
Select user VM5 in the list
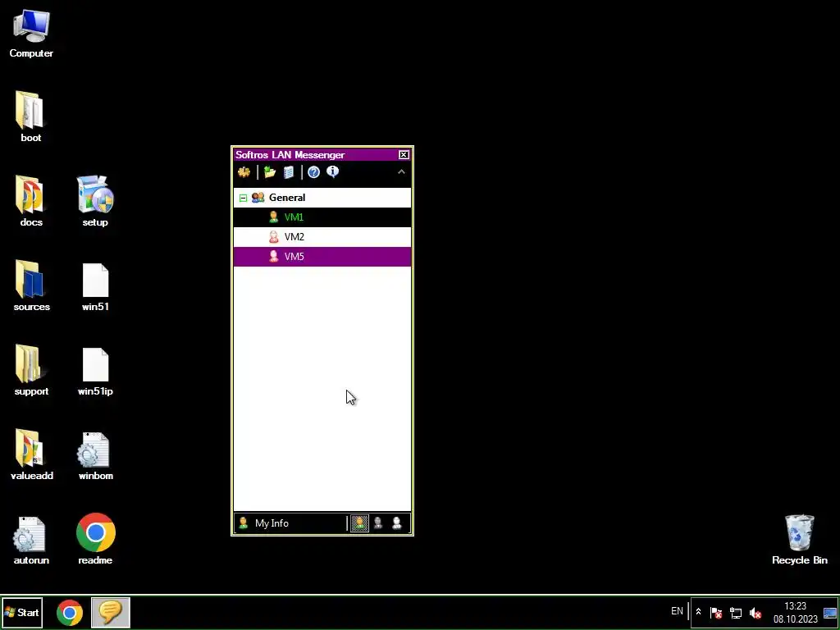(322, 257)
